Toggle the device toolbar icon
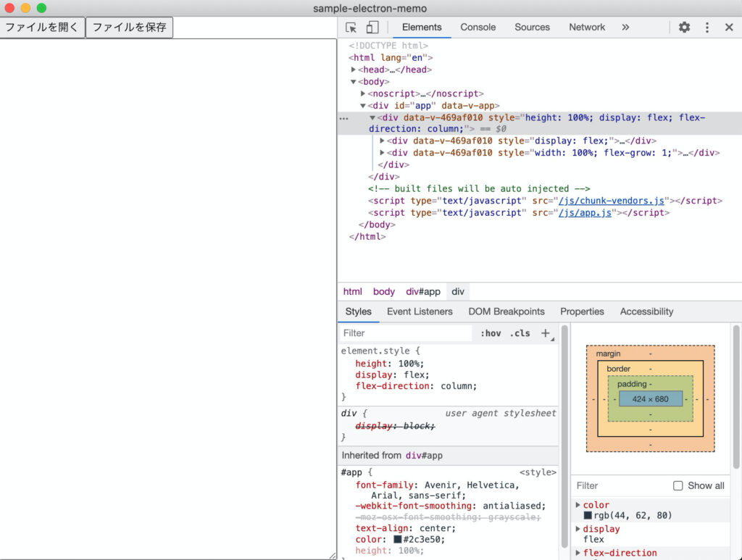The width and height of the screenshot is (742, 560). 372,28
